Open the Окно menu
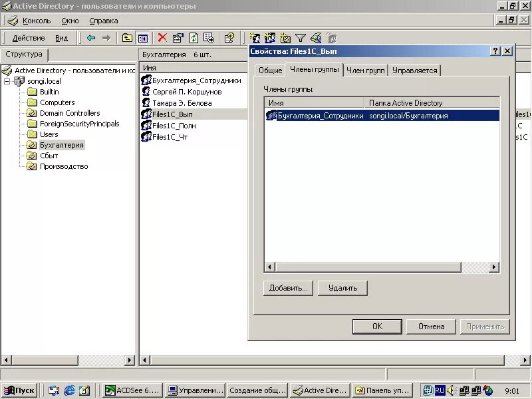The width and height of the screenshot is (532, 399). click(70, 21)
